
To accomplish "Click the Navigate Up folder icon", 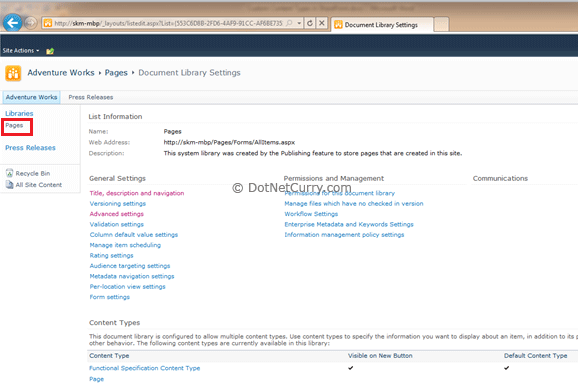I will tap(50, 51).
